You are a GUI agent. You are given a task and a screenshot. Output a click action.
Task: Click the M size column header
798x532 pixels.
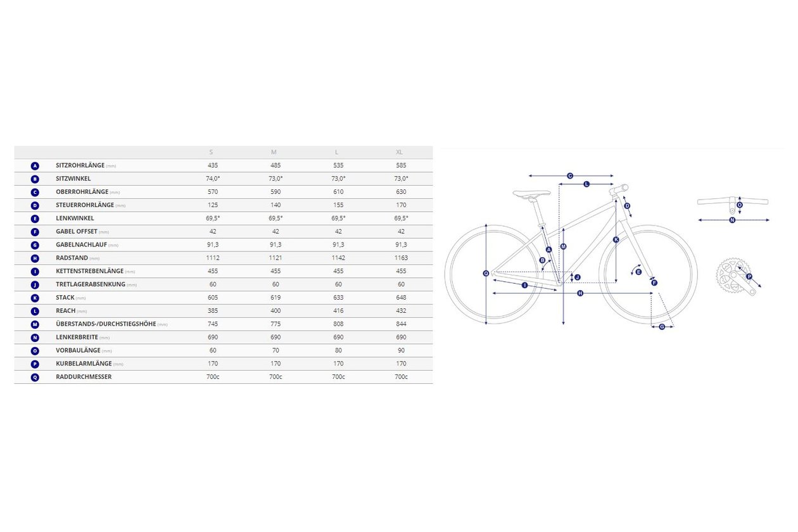point(274,153)
